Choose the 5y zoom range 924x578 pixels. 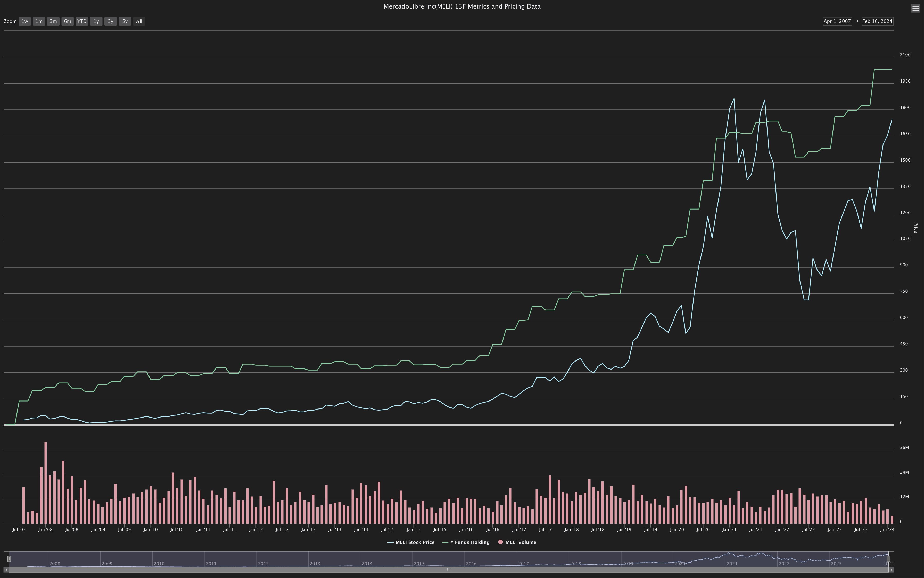point(125,21)
